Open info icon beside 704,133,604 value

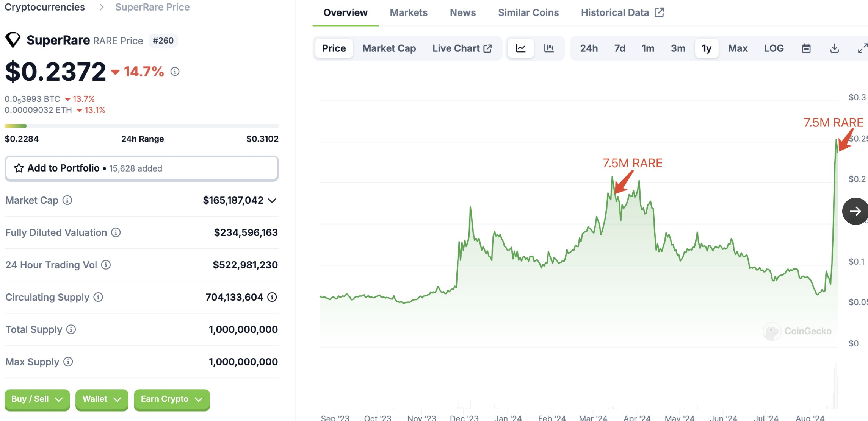click(272, 297)
